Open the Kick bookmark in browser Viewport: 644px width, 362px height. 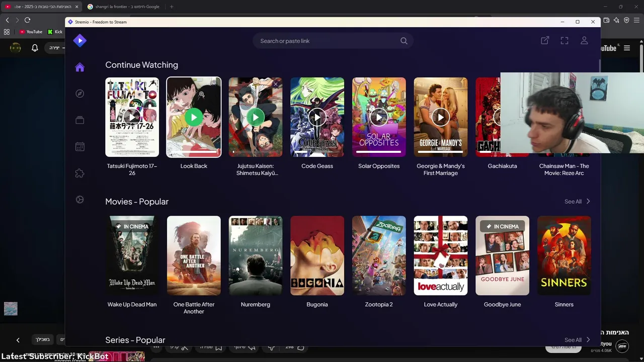tap(55, 32)
